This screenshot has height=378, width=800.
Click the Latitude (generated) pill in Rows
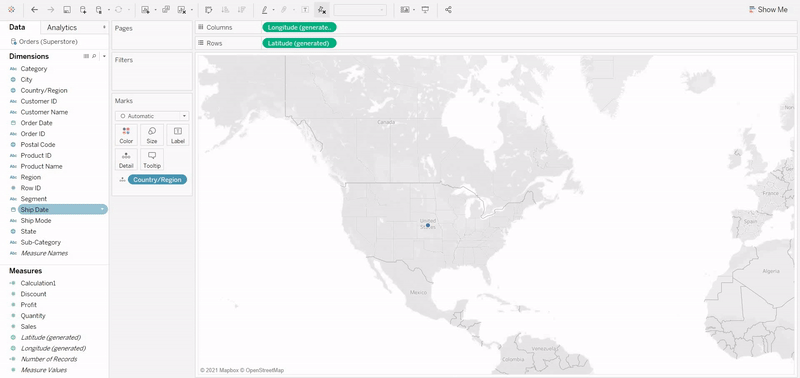point(299,43)
